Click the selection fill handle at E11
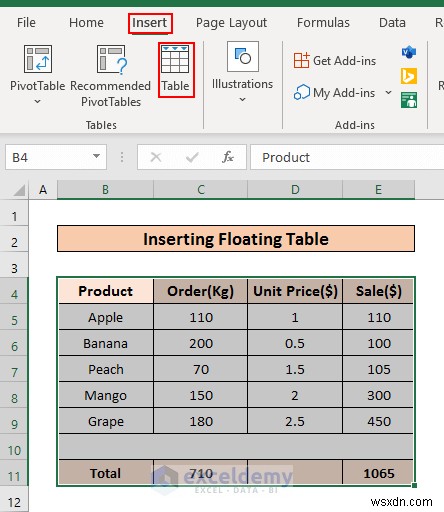This screenshot has height=512, width=444. point(414,485)
